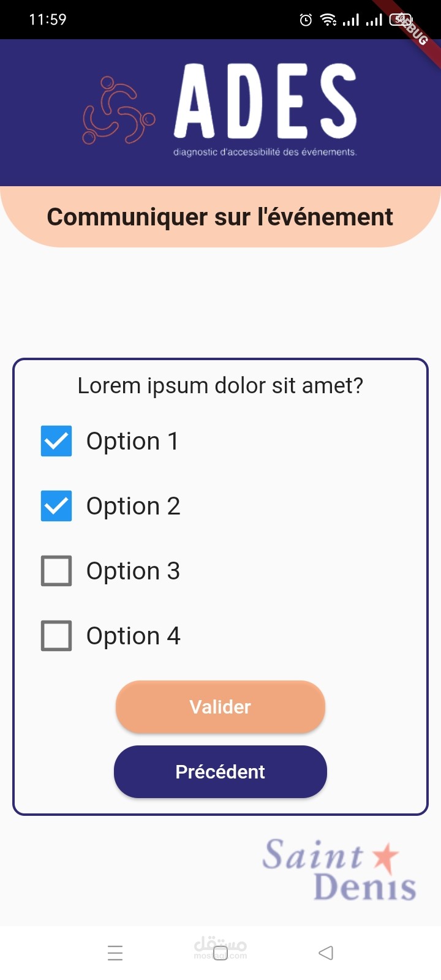
Task: Uncheck the Option 2 checkbox
Action: point(56,506)
